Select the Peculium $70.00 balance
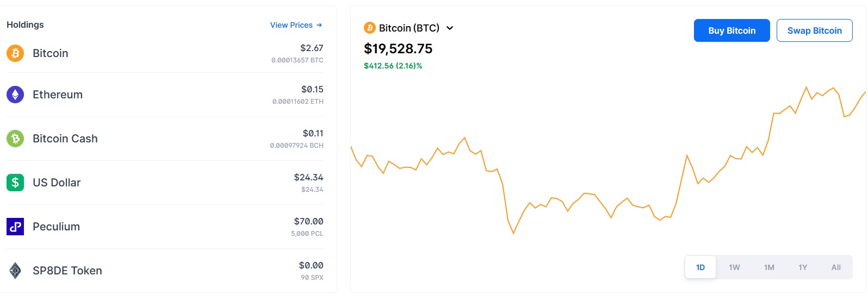The height and width of the screenshot is (307, 868). coord(308,221)
